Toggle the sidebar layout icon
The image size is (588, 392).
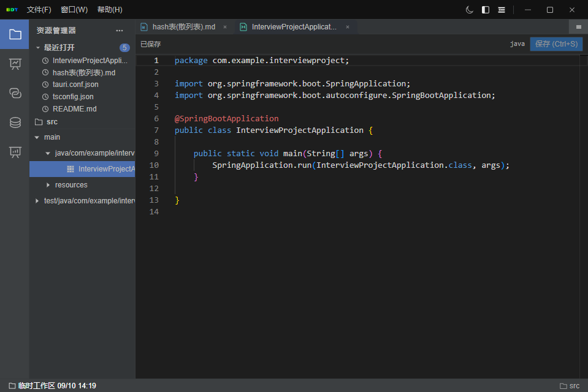pyautogui.click(x=485, y=10)
